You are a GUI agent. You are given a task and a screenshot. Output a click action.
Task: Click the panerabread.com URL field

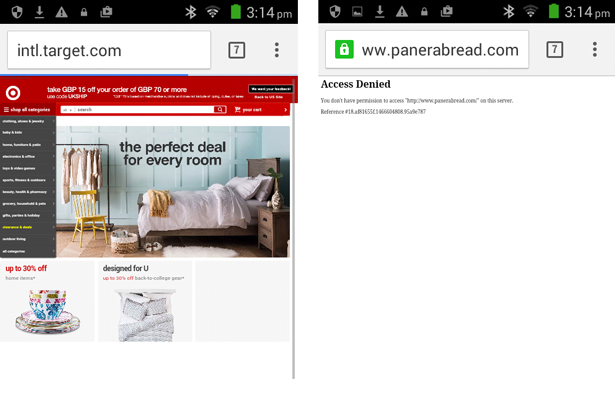(x=438, y=50)
